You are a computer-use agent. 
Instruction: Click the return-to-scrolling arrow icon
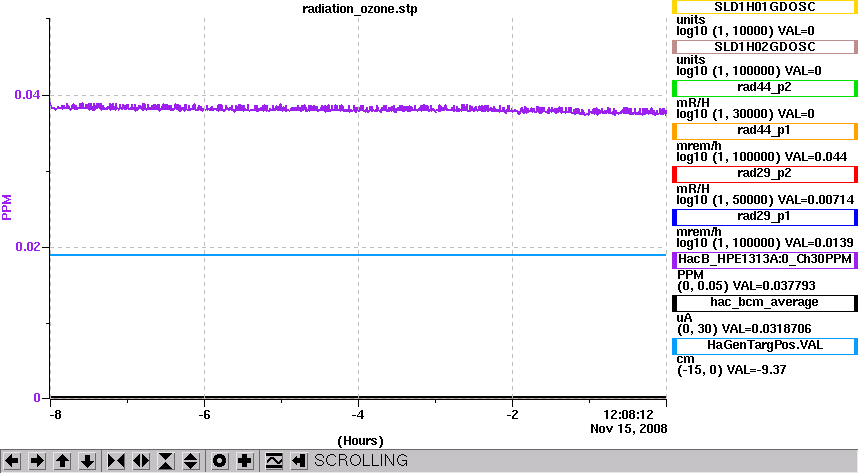pyautogui.click(x=299, y=461)
